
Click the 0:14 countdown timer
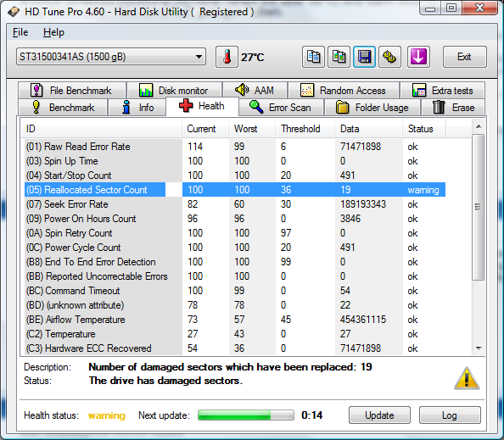click(311, 415)
